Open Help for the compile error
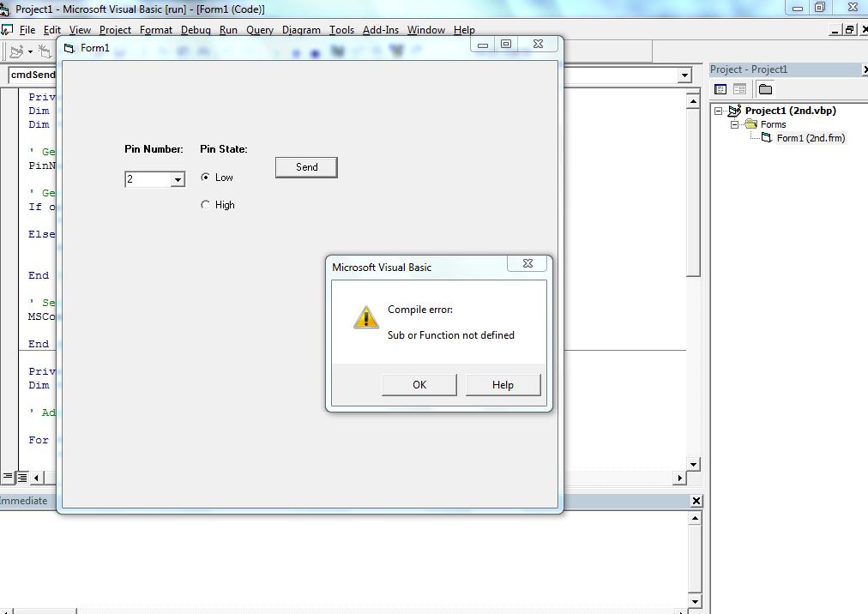 pyautogui.click(x=503, y=385)
